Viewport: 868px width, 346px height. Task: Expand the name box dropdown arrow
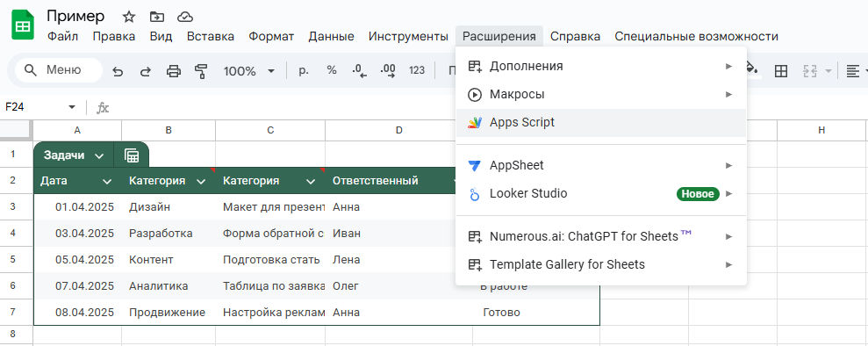pos(72,107)
